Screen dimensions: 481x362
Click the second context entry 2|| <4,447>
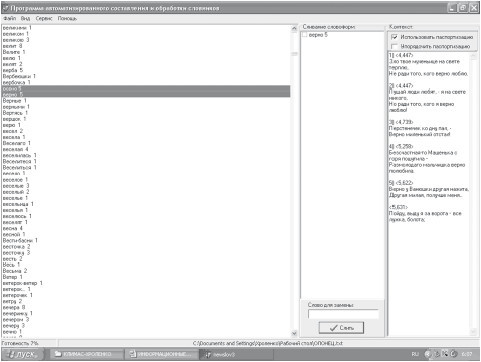pyautogui.click(x=401, y=86)
